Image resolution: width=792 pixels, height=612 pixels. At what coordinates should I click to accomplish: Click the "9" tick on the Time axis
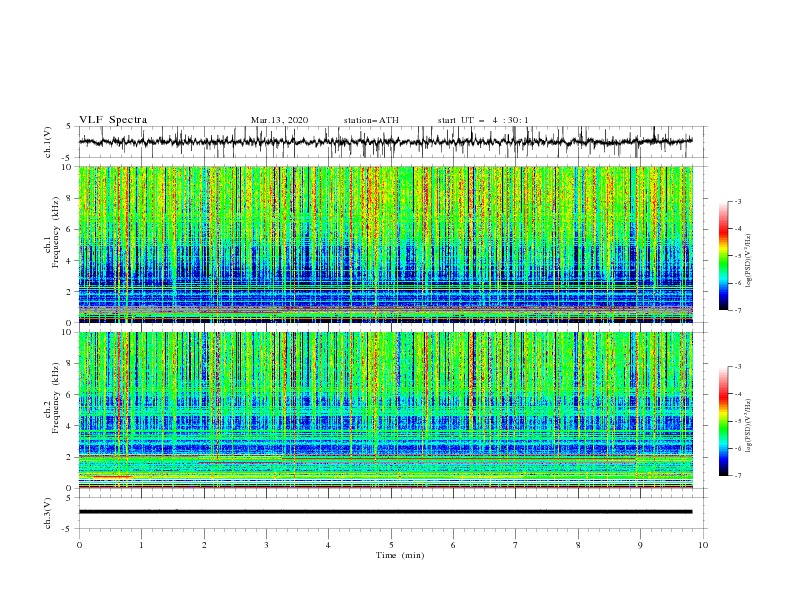point(640,545)
